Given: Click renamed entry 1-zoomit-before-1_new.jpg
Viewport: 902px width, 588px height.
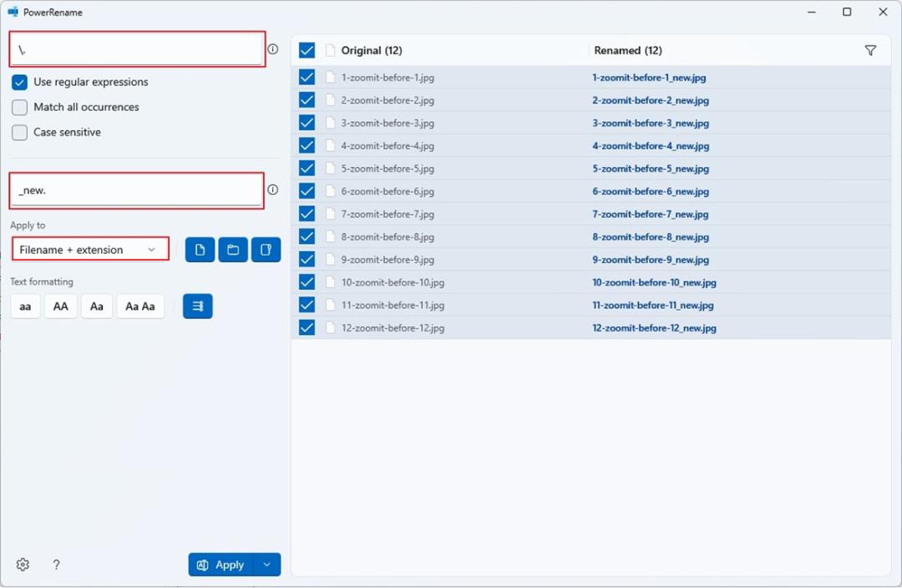Looking at the screenshot, I should (650, 77).
